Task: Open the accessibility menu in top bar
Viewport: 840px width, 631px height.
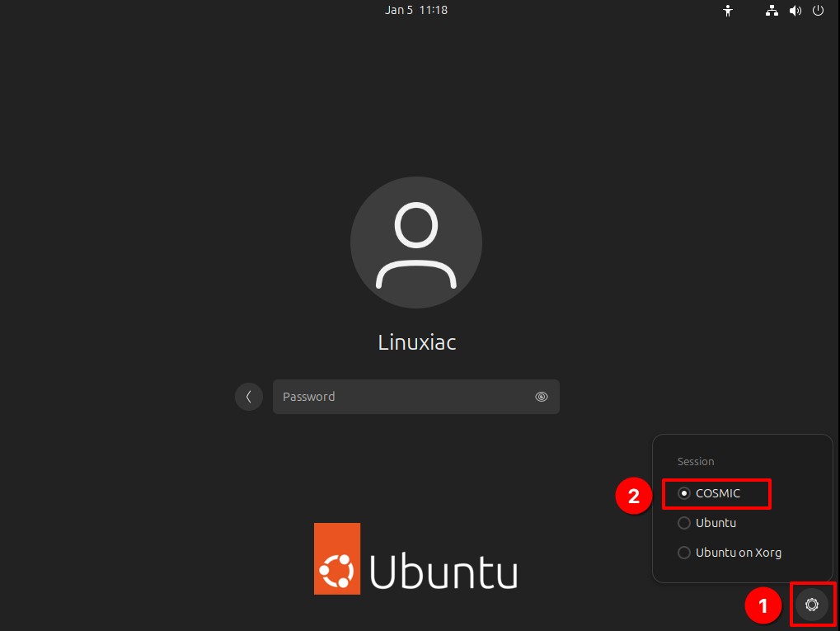Action: point(728,11)
